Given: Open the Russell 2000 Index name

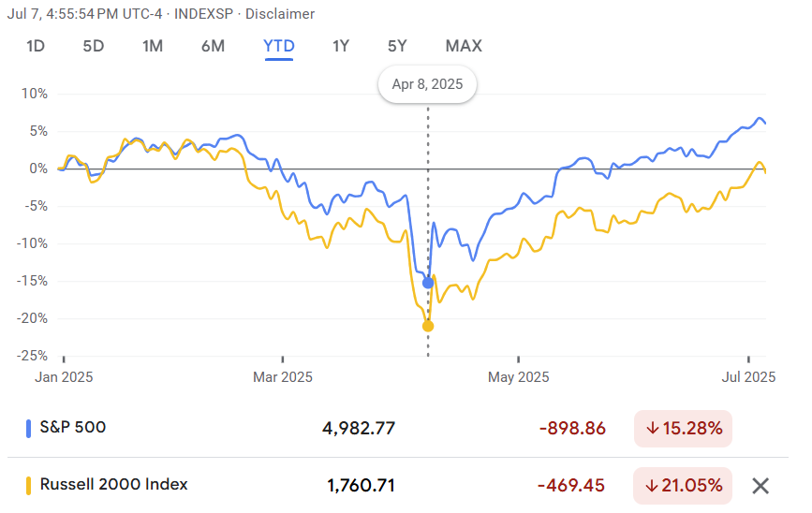Looking at the screenshot, I should (114, 485).
